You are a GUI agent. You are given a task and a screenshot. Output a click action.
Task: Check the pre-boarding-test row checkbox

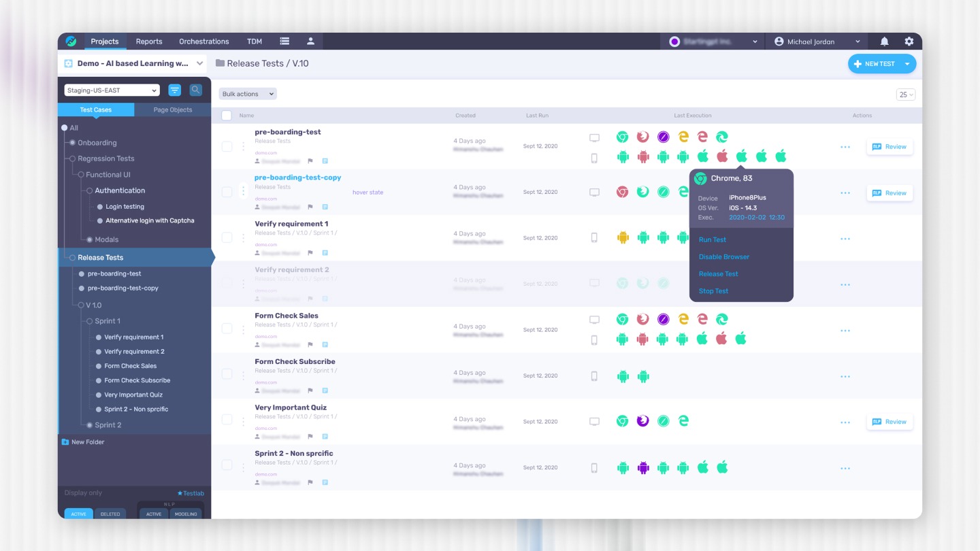tap(227, 146)
